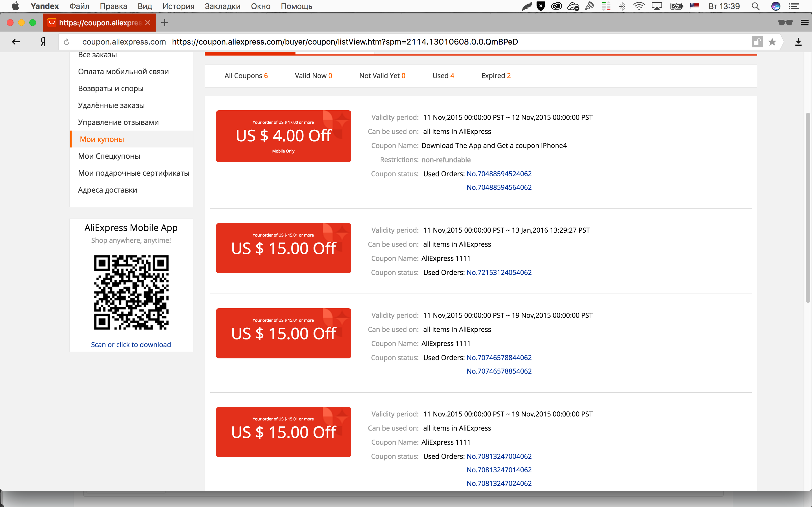Open order No.72153124054062
The image size is (812, 507).
point(499,272)
